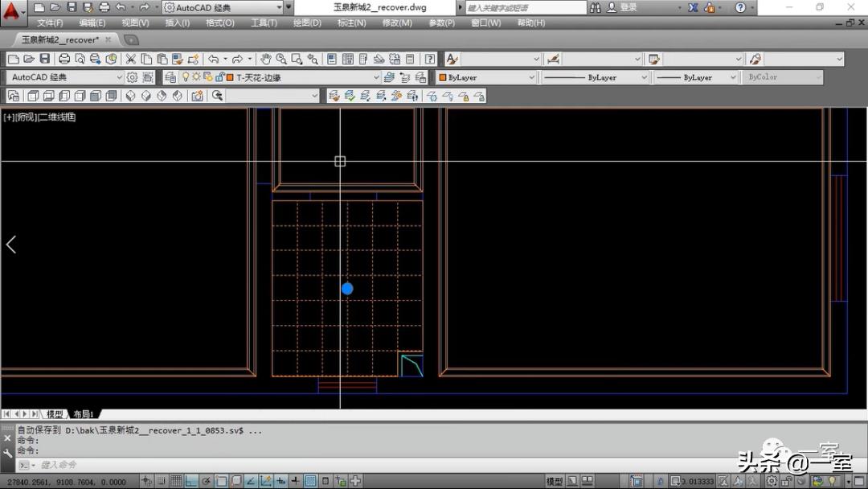This screenshot has width=868, height=489.
Task: Switch to the 布局1 layout tab
Action: (84, 414)
